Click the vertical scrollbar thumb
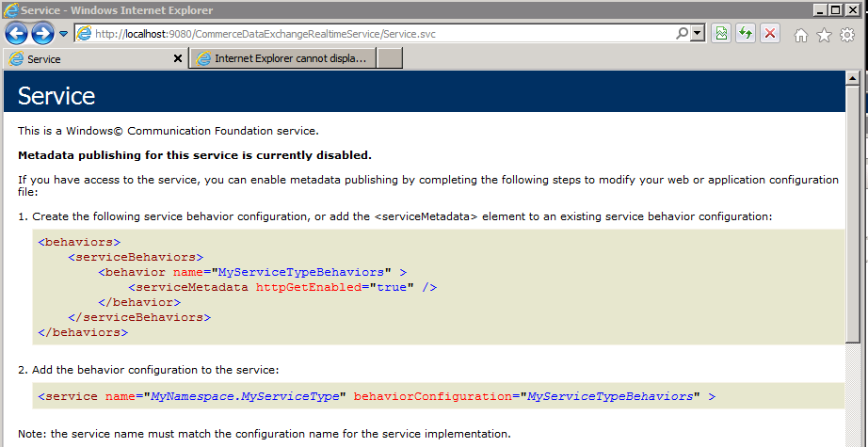 (853, 216)
